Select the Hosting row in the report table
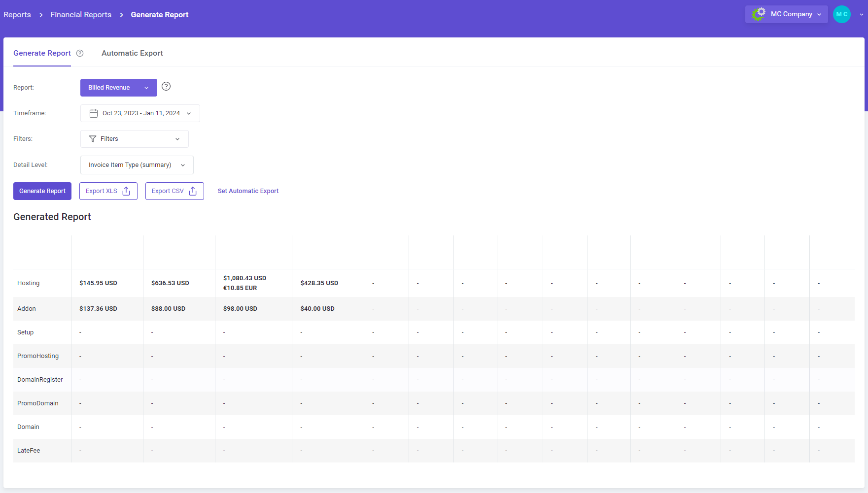 28,283
